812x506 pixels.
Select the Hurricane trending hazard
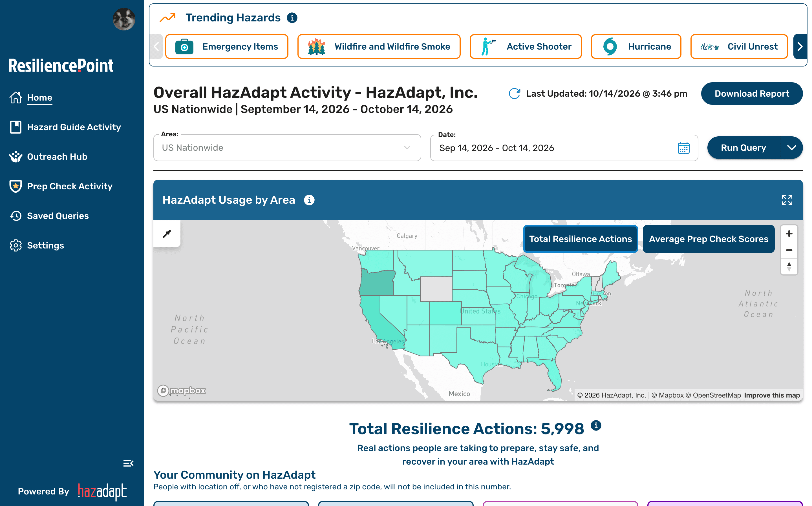tap(636, 46)
